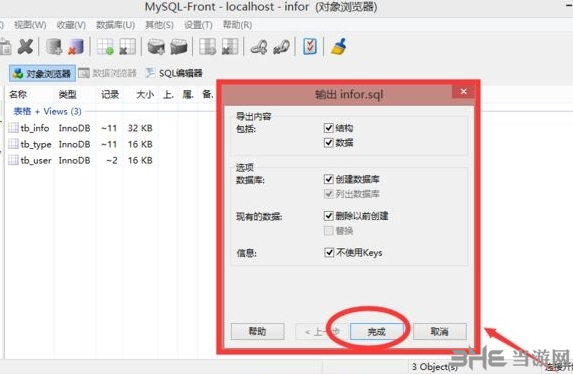Toggle the 结构 checkbox
This screenshot has width=573, height=374.
pyautogui.click(x=329, y=128)
